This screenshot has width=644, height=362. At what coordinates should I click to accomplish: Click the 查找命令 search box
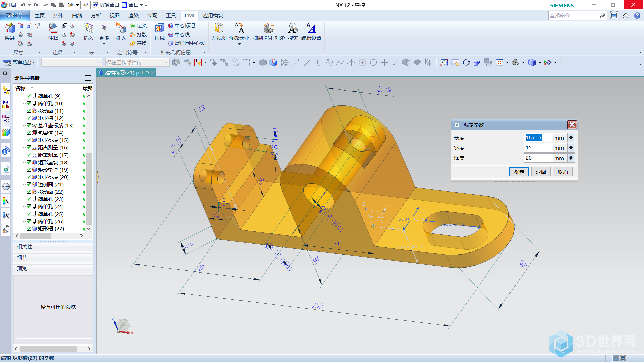[578, 15]
